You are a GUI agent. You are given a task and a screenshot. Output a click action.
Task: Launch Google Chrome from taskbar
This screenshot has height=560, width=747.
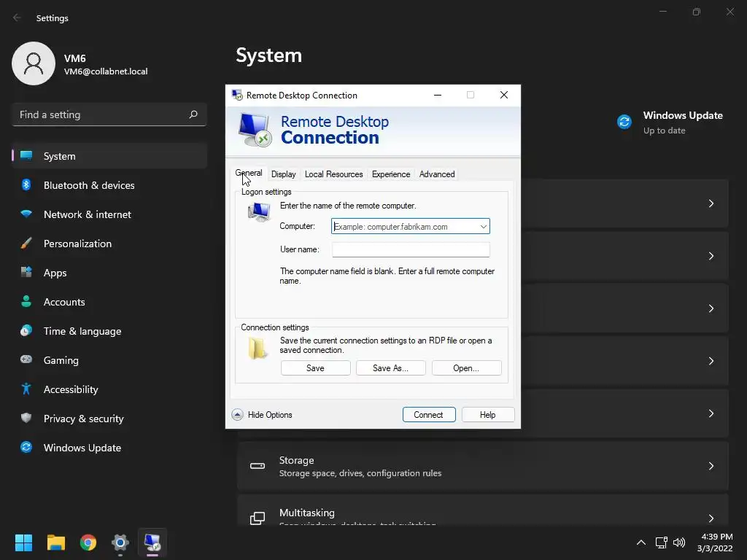point(88,542)
